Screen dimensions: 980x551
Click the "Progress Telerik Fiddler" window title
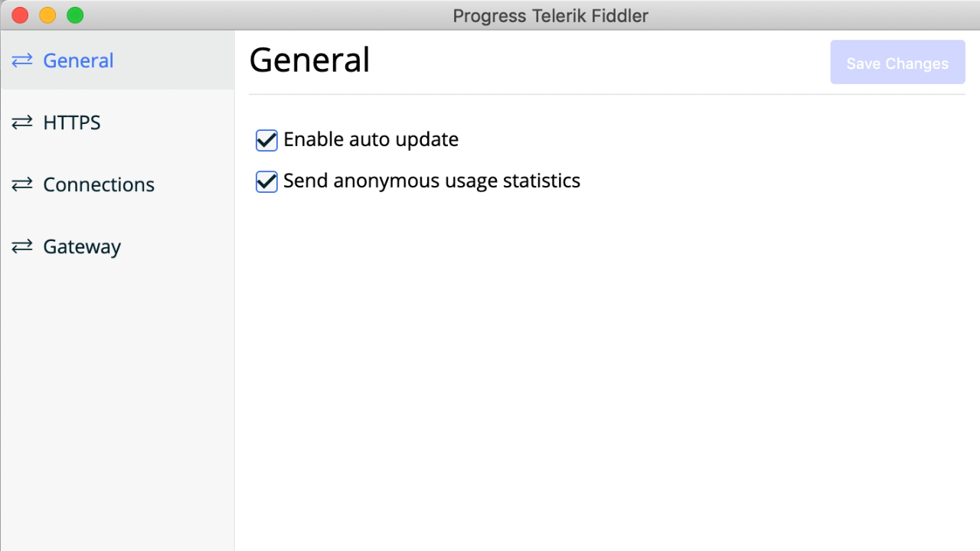(x=550, y=15)
